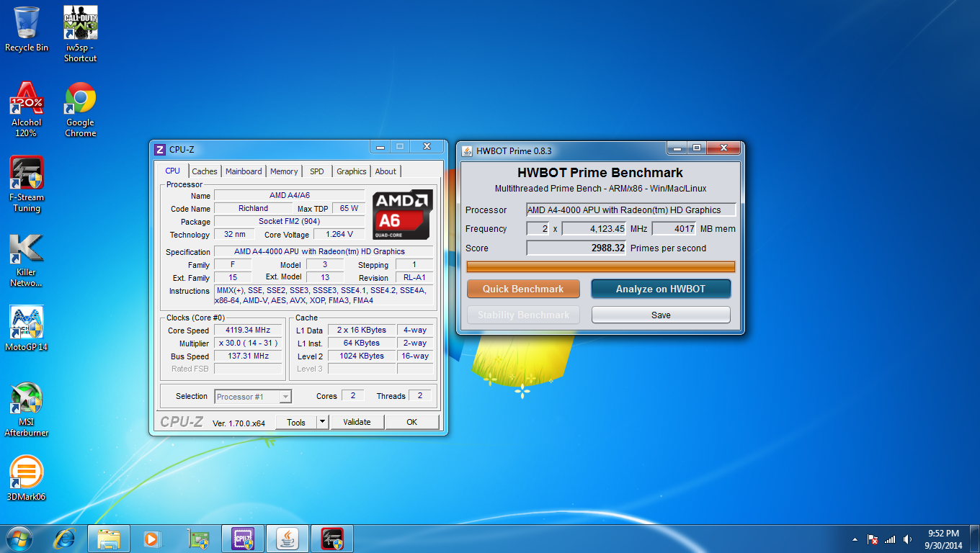Screen dimensions: 980x553
Task: Click the motherboard utility taskbar icon
Action: tap(197, 538)
